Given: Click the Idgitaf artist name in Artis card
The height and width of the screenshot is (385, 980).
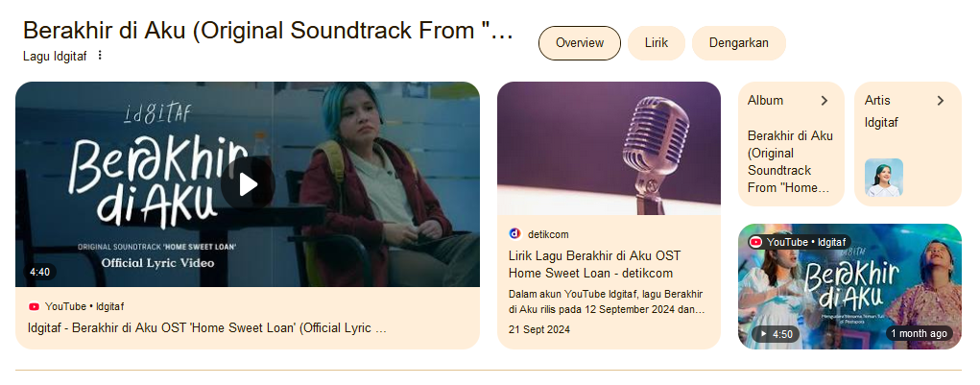Looking at the screenshot, I should 881,123.
